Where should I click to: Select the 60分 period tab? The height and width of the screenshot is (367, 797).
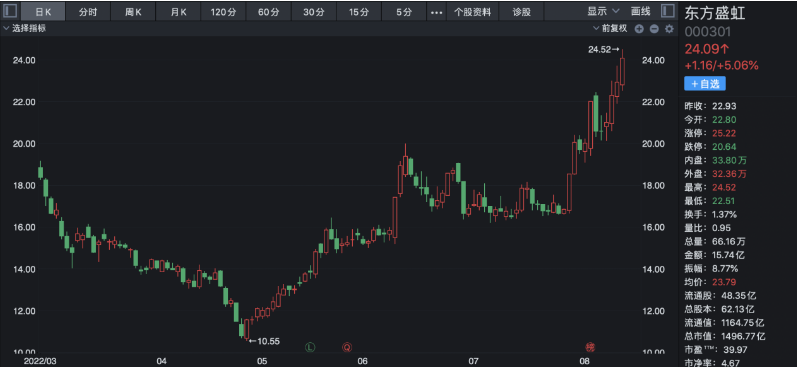269,12
